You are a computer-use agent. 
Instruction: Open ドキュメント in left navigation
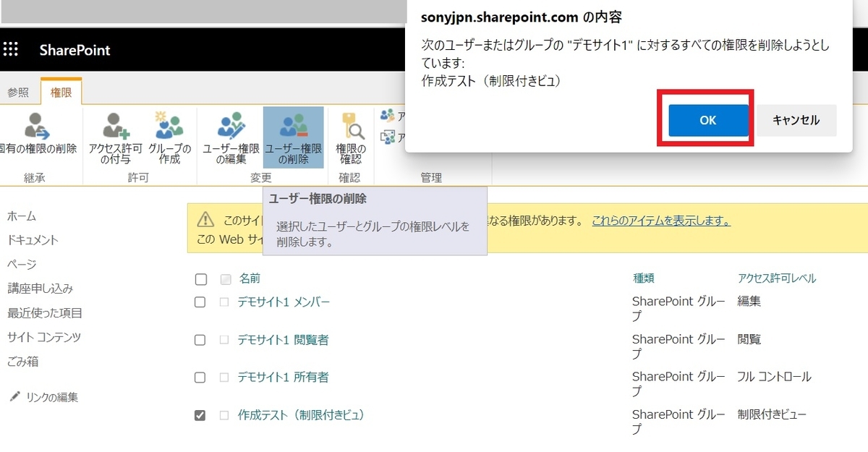click(x=33, y=240)
